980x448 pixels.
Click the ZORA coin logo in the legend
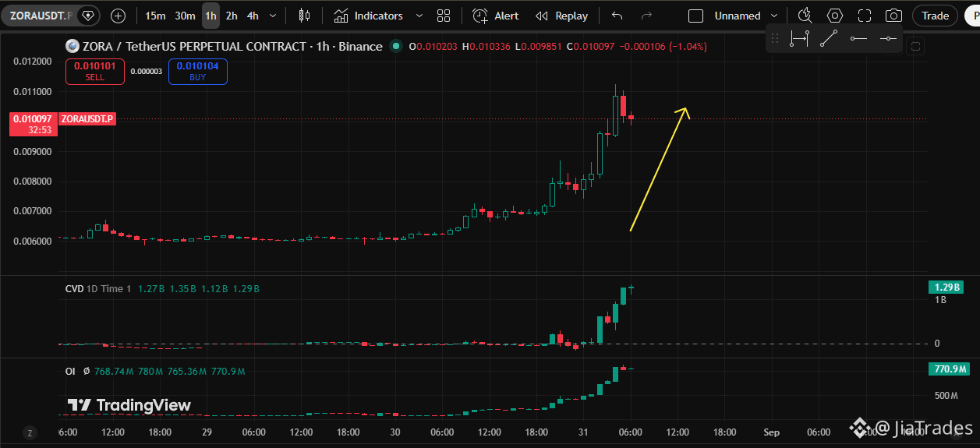click(73, 47)
